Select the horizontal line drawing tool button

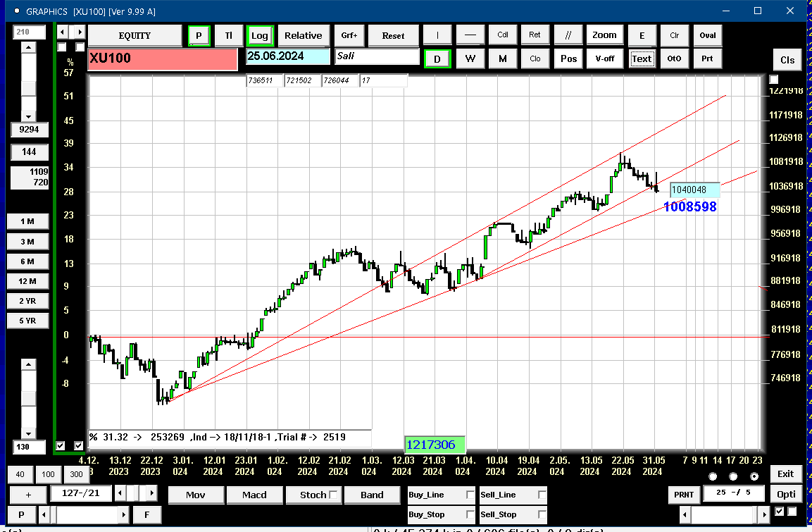coord(470,35)
